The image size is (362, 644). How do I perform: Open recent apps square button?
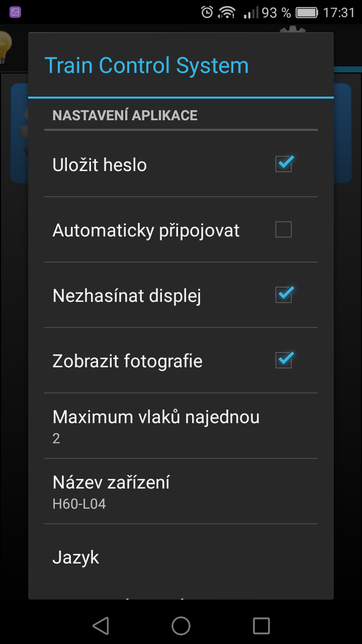(261, 625)
